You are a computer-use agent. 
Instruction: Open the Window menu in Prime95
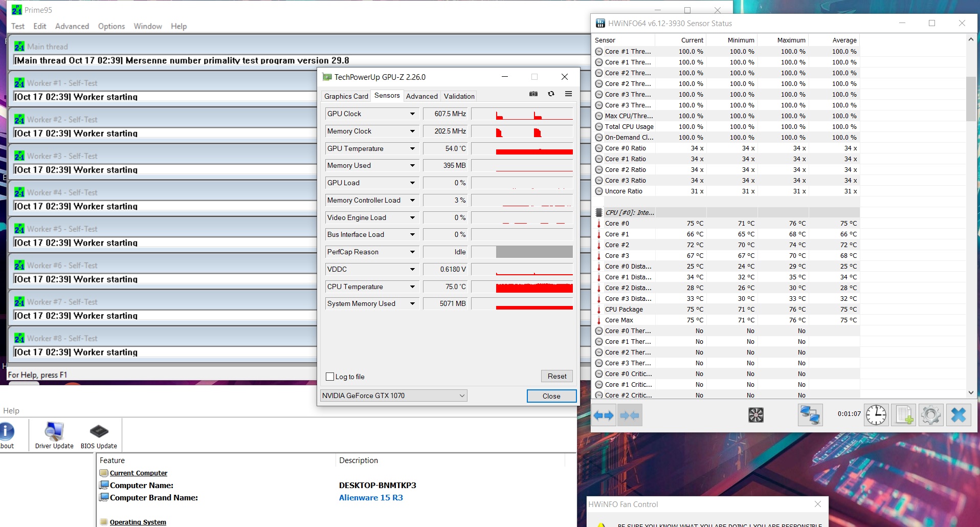coord(148,26)
